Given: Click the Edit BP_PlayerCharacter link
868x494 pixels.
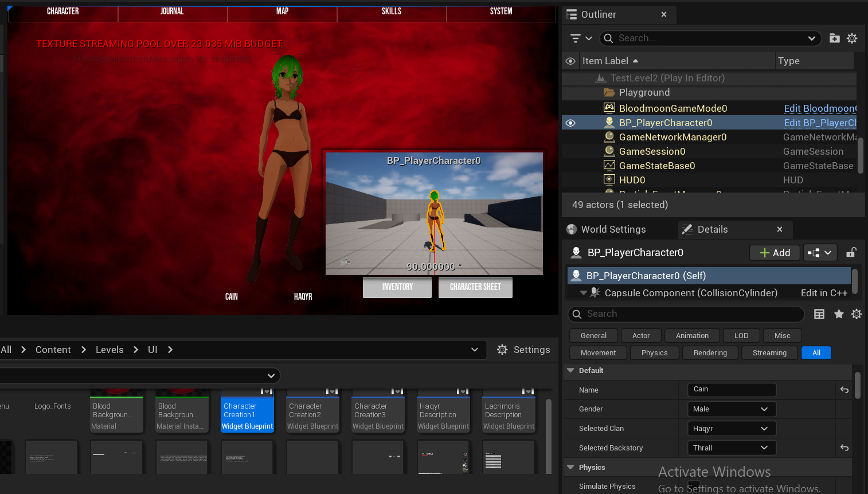Looking at the screenshot, I should [820, 123].
